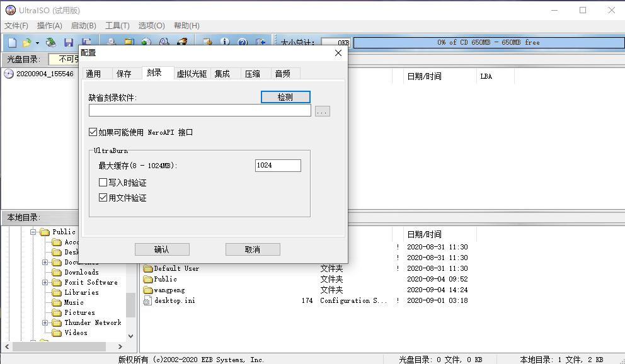Click the Configuration S... type cell
The width and height of the screenshot is (625, 364).
pos(353,300)
